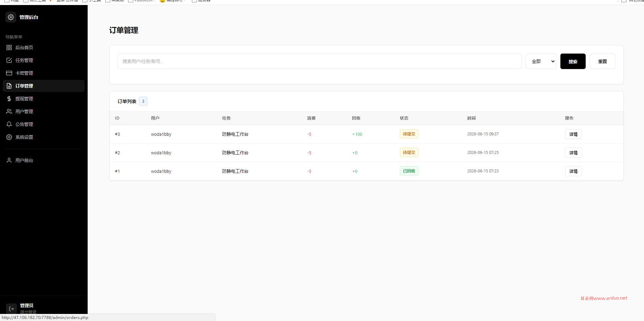
Task: Open 公告管理 section
Action: (x=43, y=124)
